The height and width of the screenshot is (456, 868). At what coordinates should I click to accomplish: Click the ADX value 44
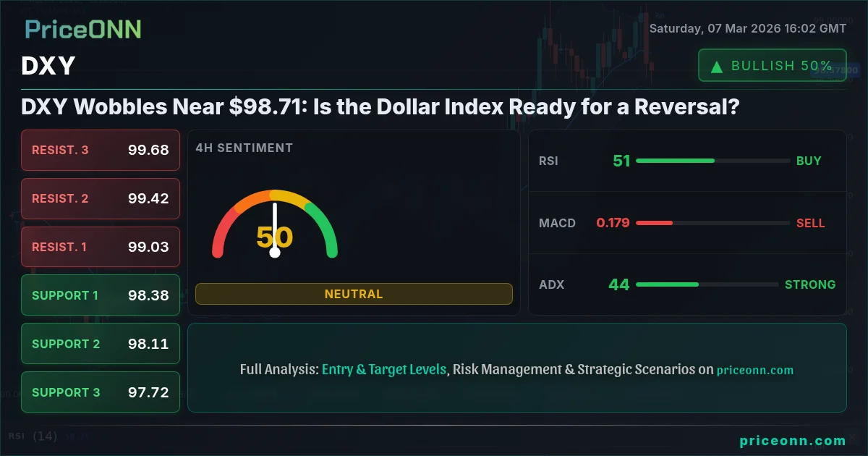click(x=619, y=284)
